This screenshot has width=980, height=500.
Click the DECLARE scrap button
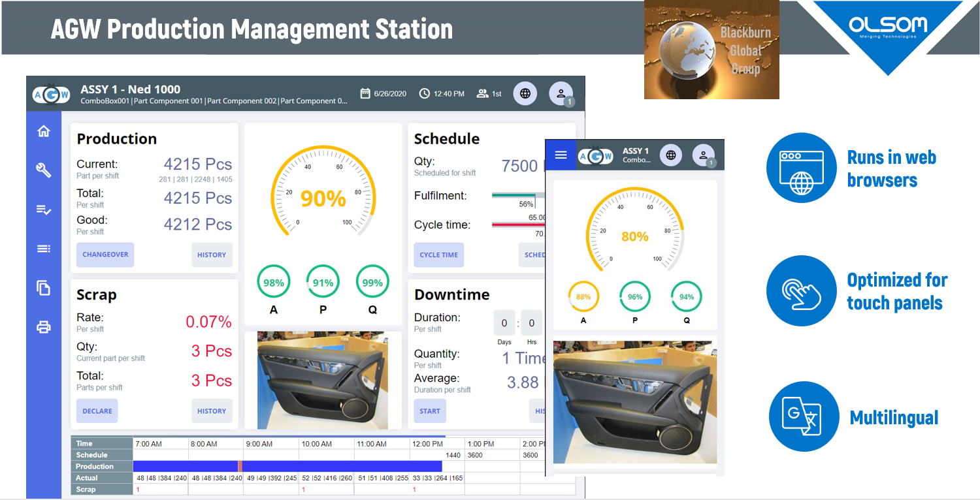97,411
